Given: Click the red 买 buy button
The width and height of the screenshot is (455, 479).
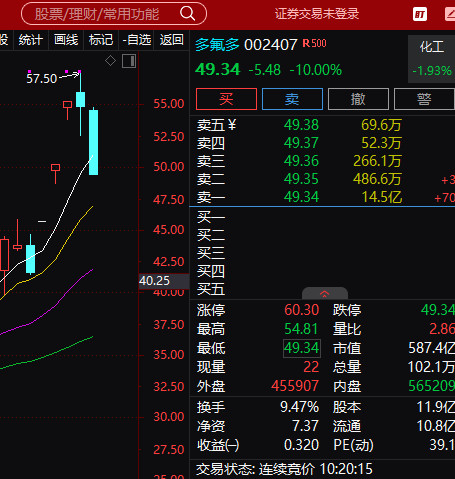Looking at the screenshot, I should pyautogui.click(x=226, y=99).
